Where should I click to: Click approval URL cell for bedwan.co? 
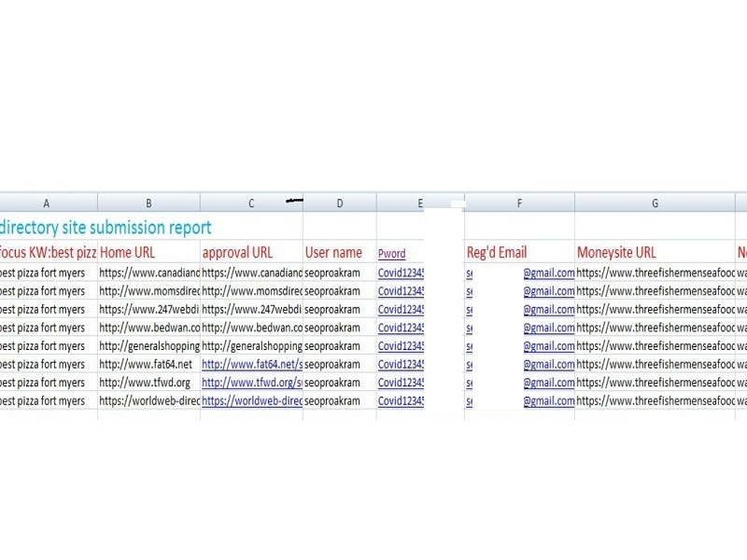pos(252,328)
